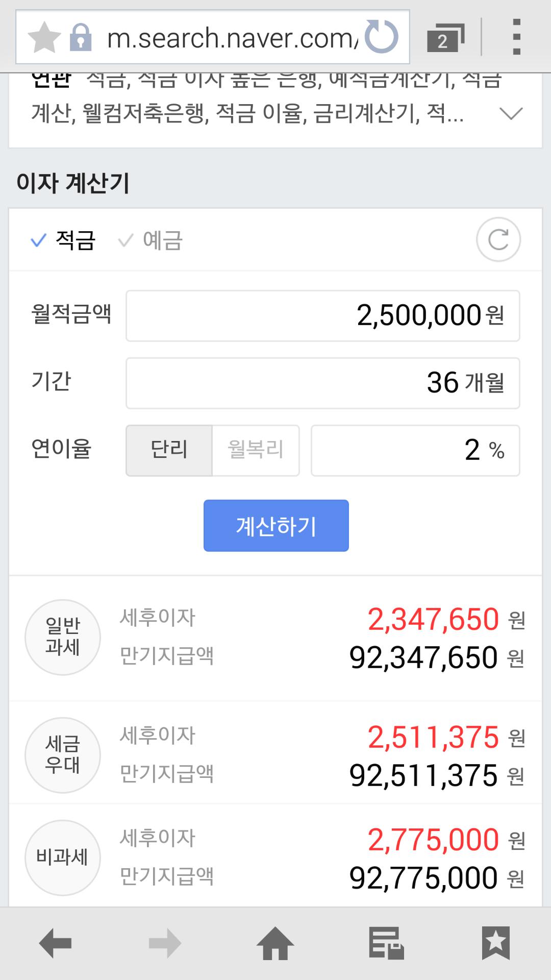The image size is (551, 980).
Task: Select the 적금 savings type
Action: pos(64,240)
